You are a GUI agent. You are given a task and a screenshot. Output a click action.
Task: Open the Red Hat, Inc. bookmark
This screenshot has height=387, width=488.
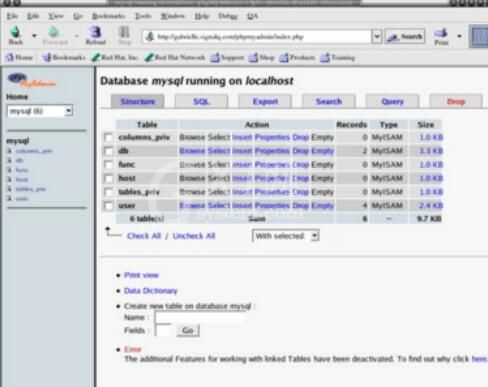(115, 58)
